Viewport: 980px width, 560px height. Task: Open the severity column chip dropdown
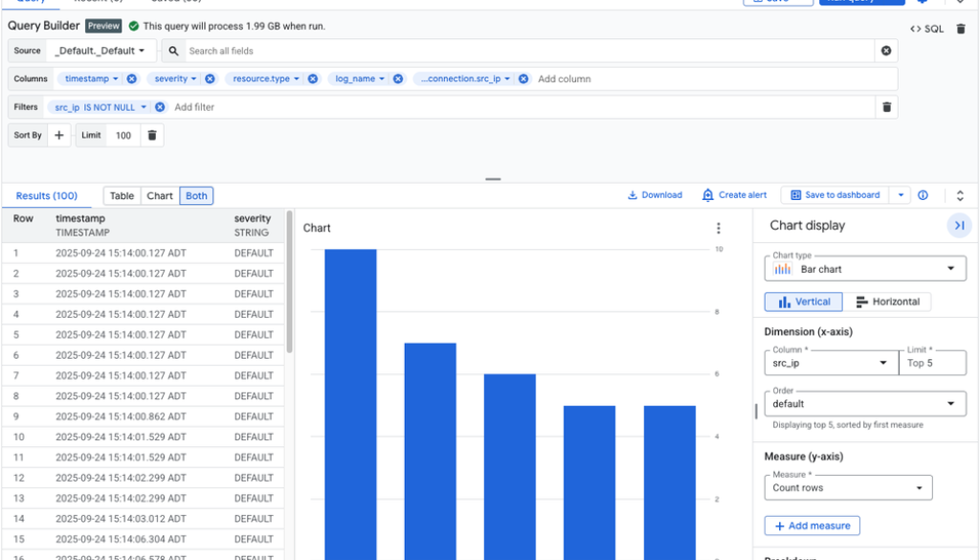192,78
